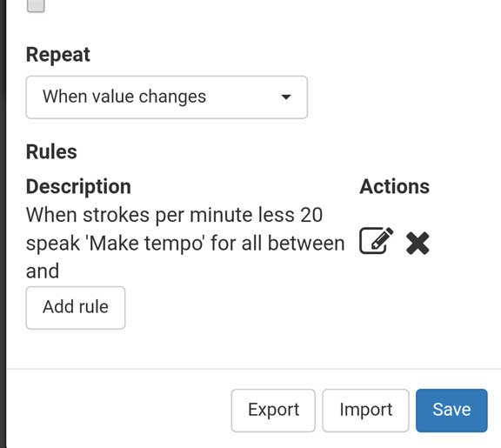Click the Actions column header
Screen dimensions: 501x448
point(394,186)
